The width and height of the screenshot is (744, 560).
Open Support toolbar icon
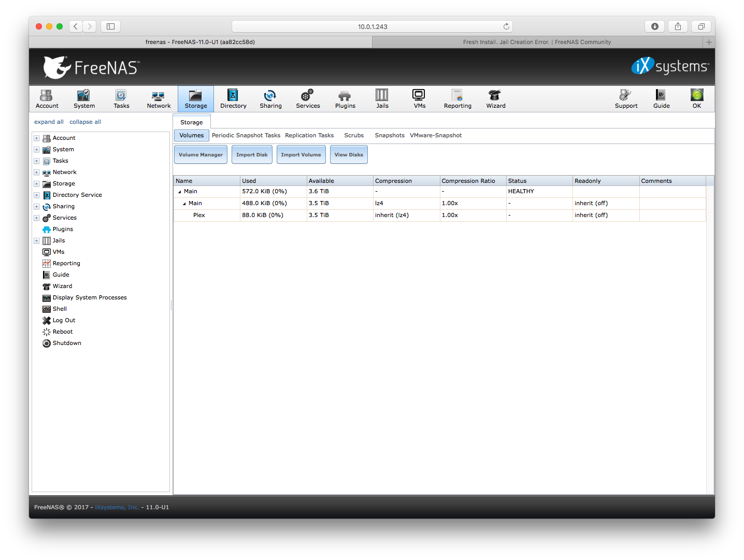pyautogui.click(x=626, y=98)
